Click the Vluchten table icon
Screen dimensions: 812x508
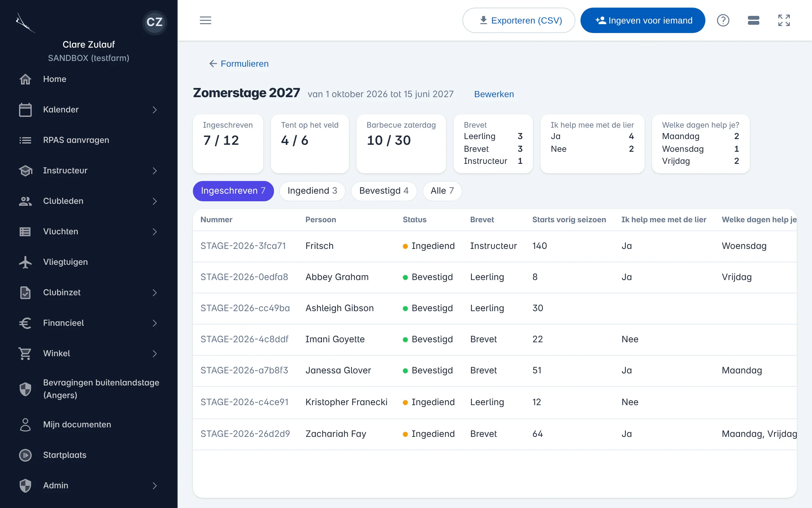(x=25, y=231)
